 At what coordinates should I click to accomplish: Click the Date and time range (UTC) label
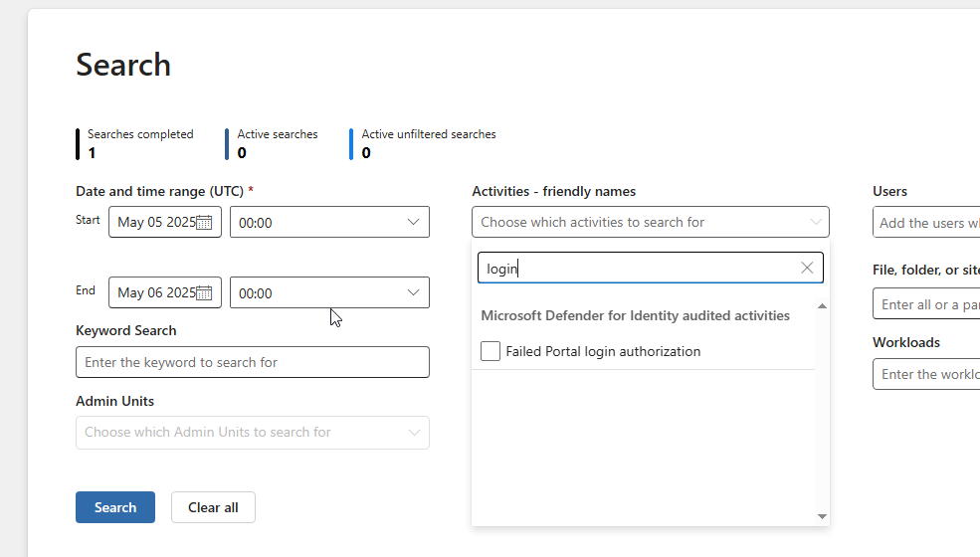point(164,191)
